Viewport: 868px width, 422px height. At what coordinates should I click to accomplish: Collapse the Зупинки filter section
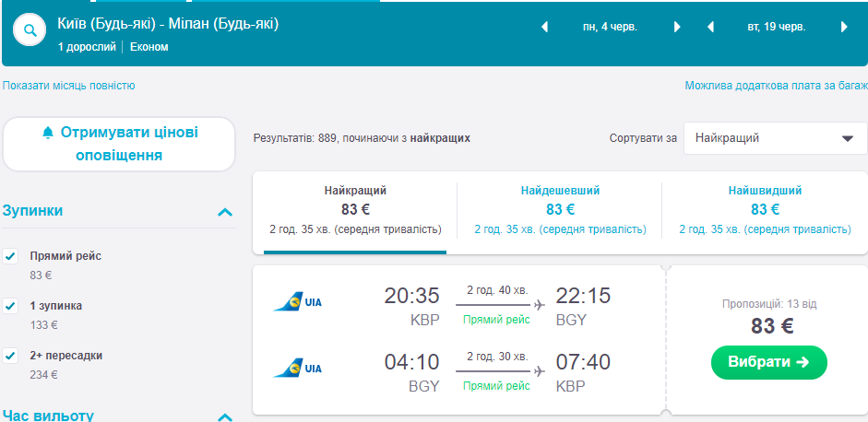[224, 212]
